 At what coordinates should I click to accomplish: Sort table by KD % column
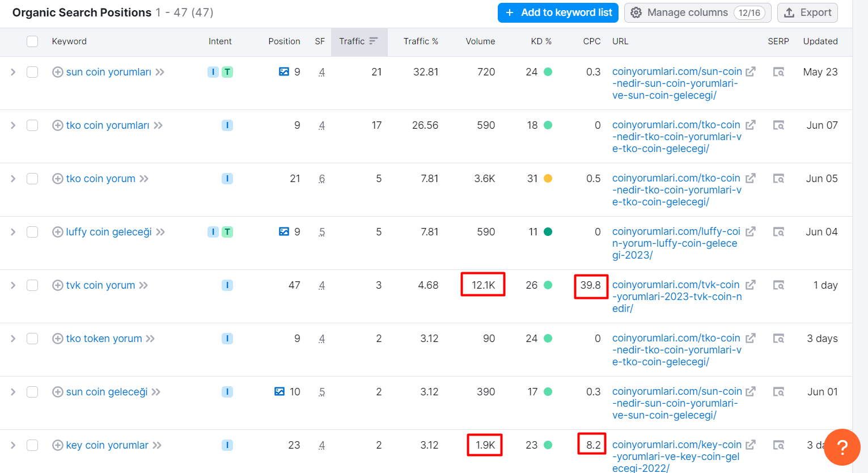click(x=541, y=41)
